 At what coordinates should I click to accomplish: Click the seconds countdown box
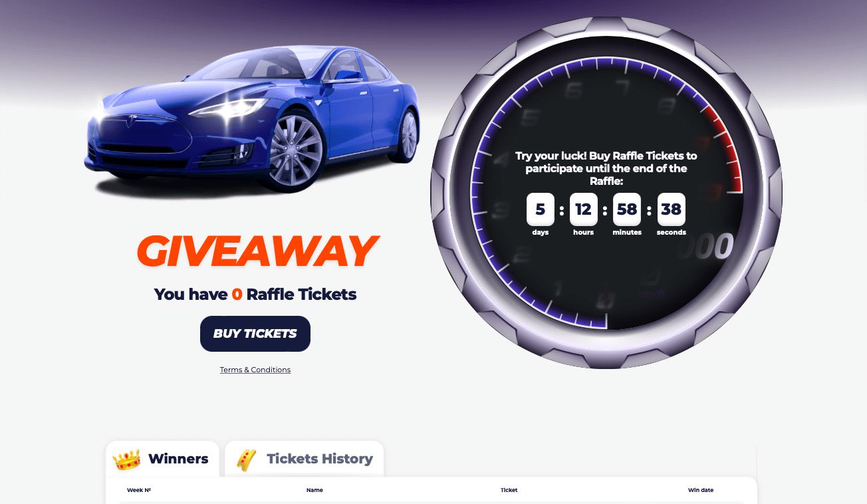click(x=672, y=209)
